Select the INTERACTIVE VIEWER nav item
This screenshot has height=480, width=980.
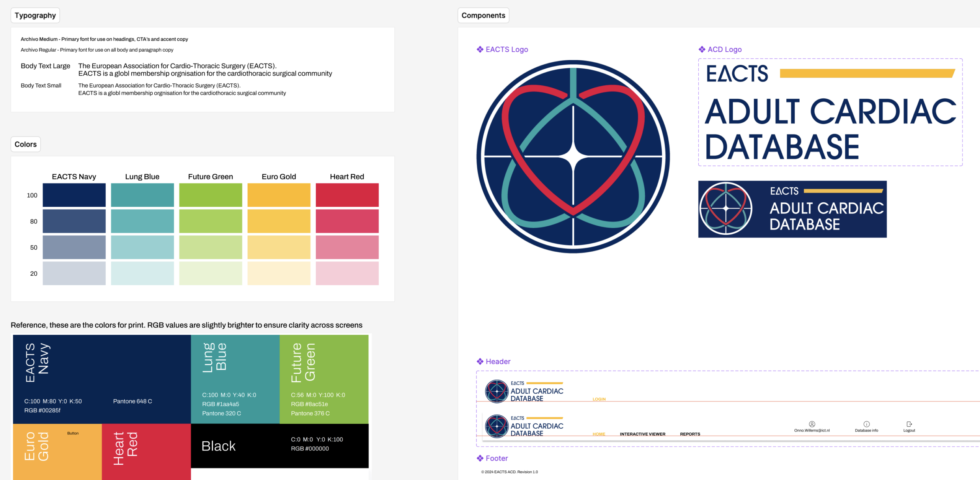click(x=642, y=434)
